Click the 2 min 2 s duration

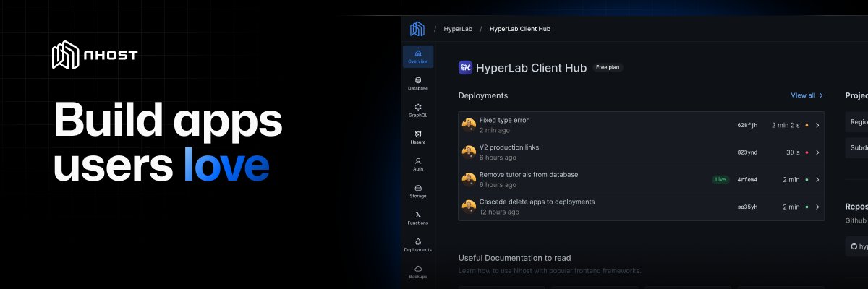(786, 125)
